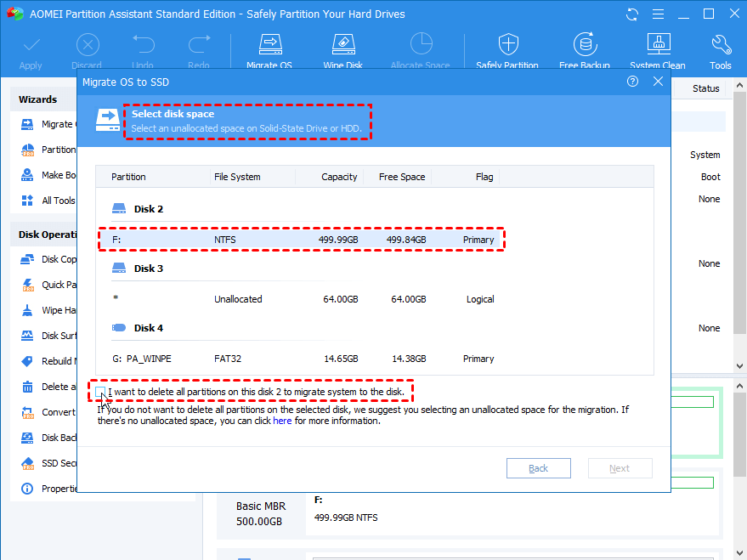Open All Tools in the sidebar
The height and width of the screenshot is (560, 747).
coord(48,201)
